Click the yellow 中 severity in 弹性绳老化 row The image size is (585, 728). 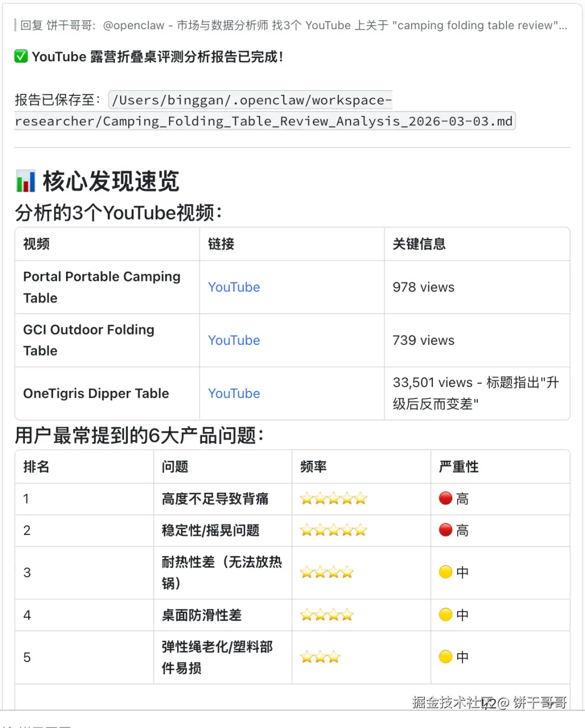[454, 658]
